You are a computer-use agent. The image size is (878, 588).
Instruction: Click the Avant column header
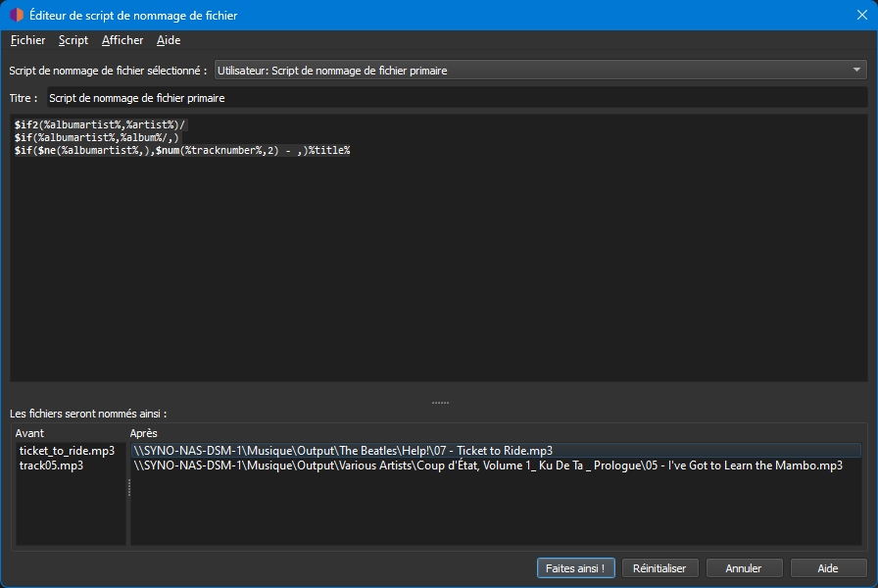coord(30,433)
